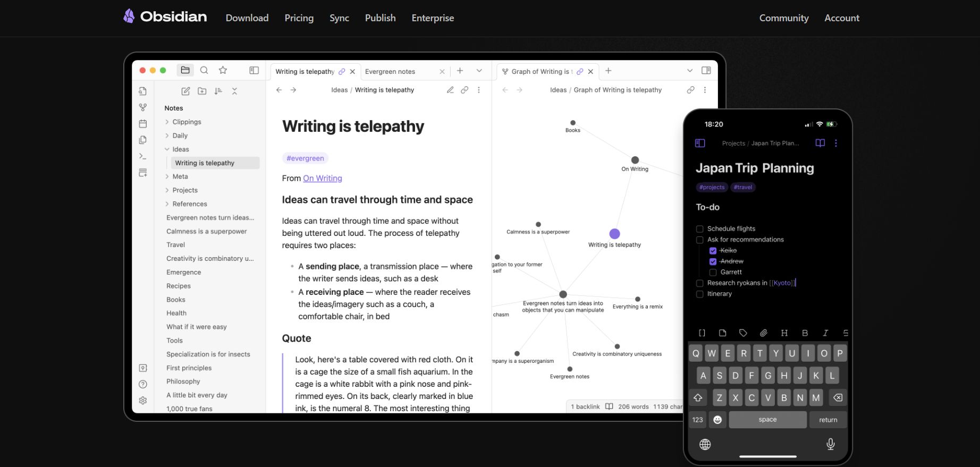The image size is (980, 467).
Task: Check the Ask for recommendations checkbox
Action: click(700, 240)
